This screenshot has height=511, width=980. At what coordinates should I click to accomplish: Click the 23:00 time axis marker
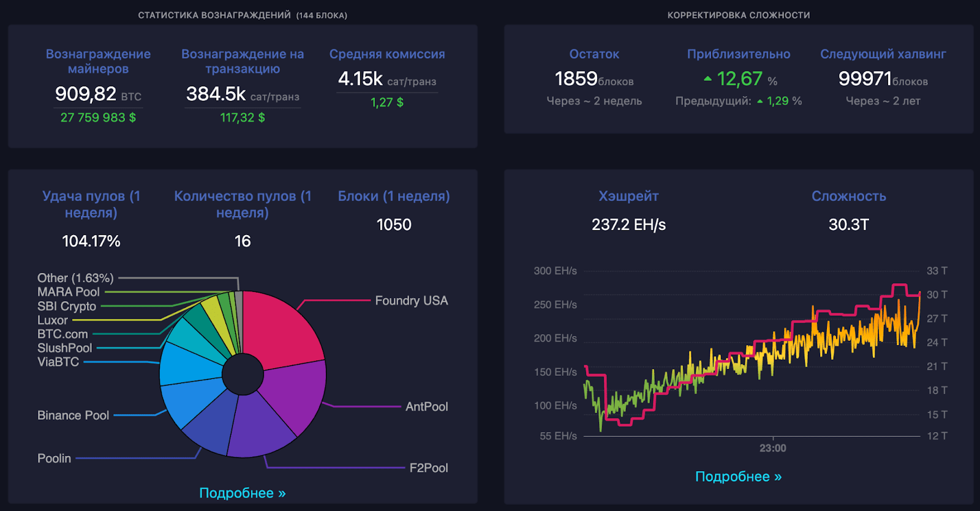[x=773, y=448]
